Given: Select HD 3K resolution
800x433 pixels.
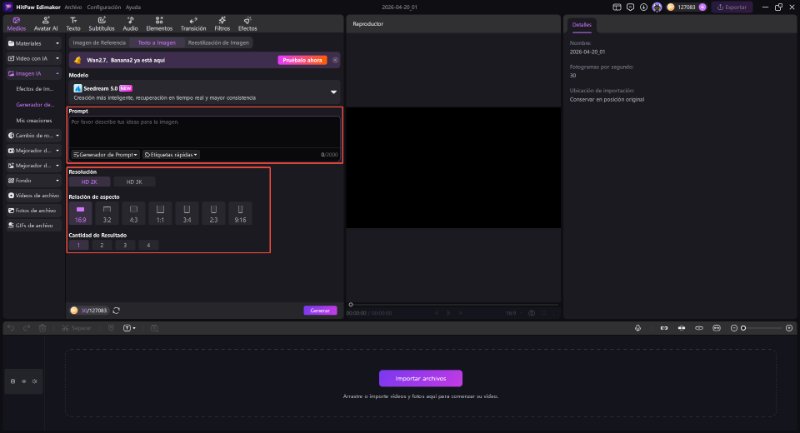Looking at the screenshot, I should click(134, 182).
